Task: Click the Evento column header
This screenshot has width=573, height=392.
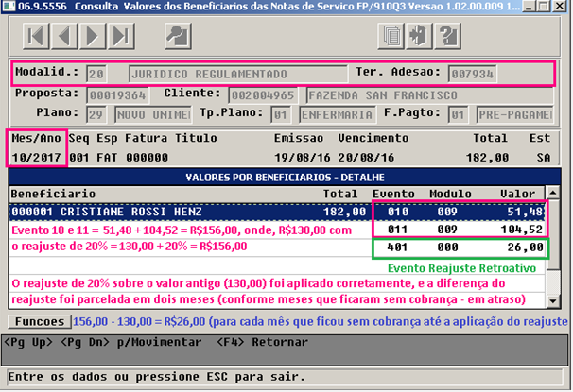Action: coord(393,194)
